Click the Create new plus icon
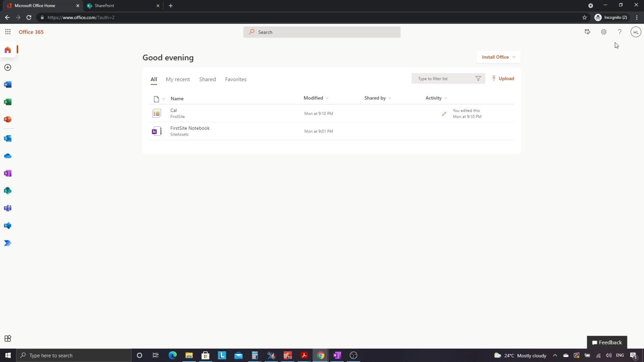 tap(8, 67)
